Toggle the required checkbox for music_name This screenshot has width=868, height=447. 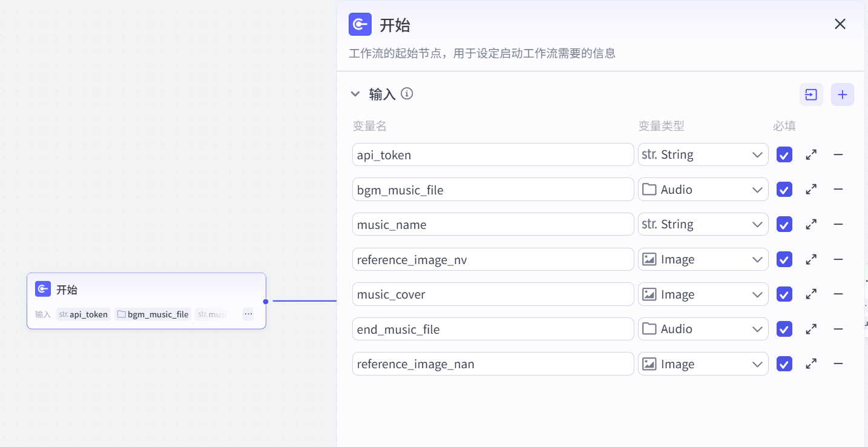pos(784,225)
